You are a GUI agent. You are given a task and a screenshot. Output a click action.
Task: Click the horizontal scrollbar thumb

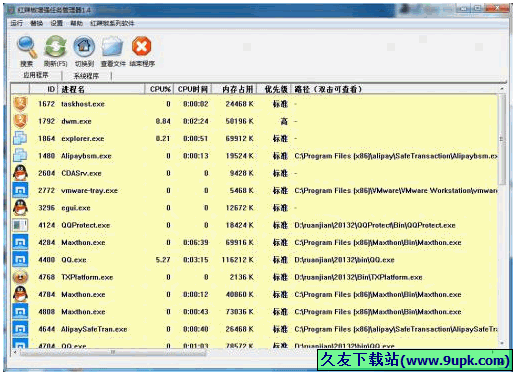113,352
